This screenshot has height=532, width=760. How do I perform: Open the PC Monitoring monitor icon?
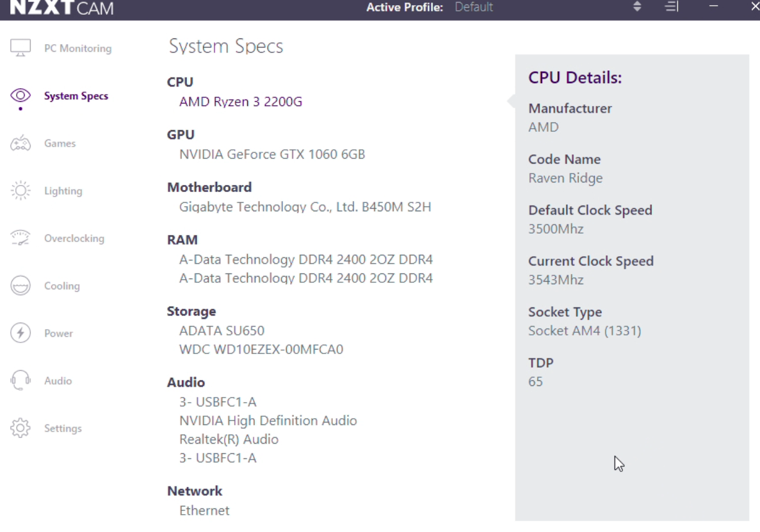pyautogui.click(x=20, y=49)
